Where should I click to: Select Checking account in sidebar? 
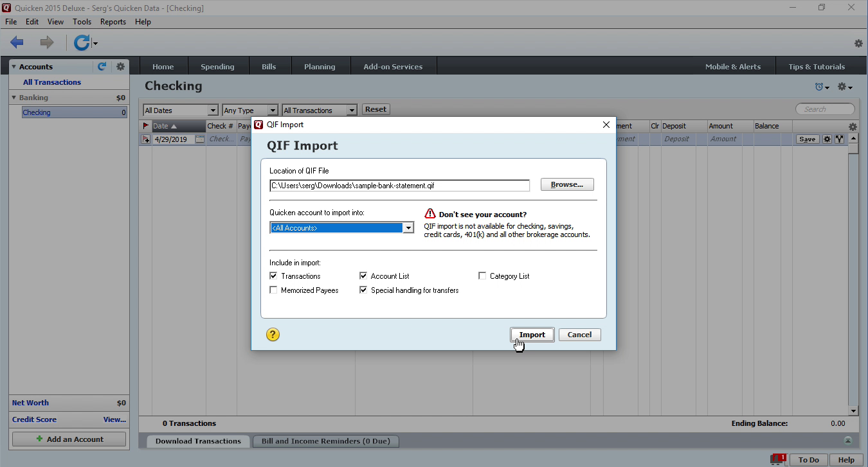pos(74,112)
